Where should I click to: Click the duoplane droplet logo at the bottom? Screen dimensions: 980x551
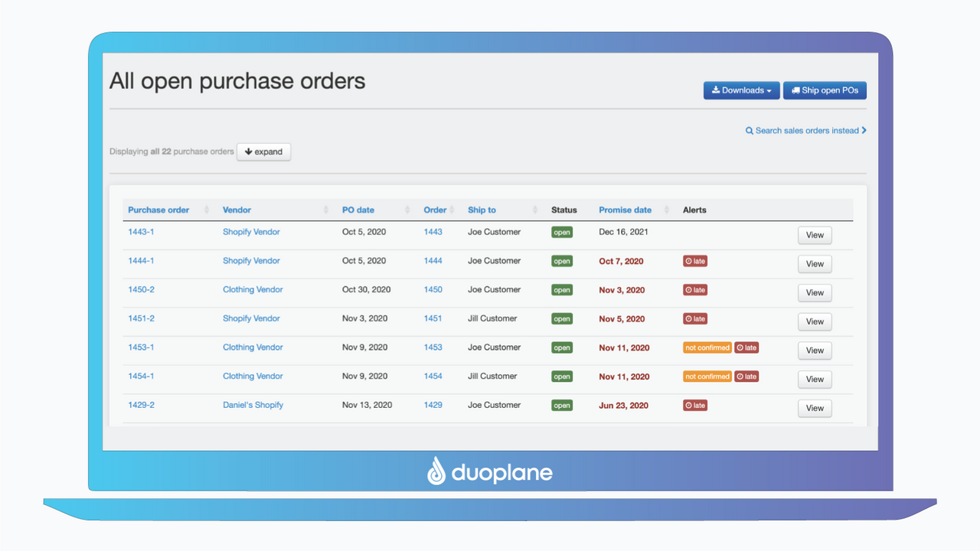(436, 472)
